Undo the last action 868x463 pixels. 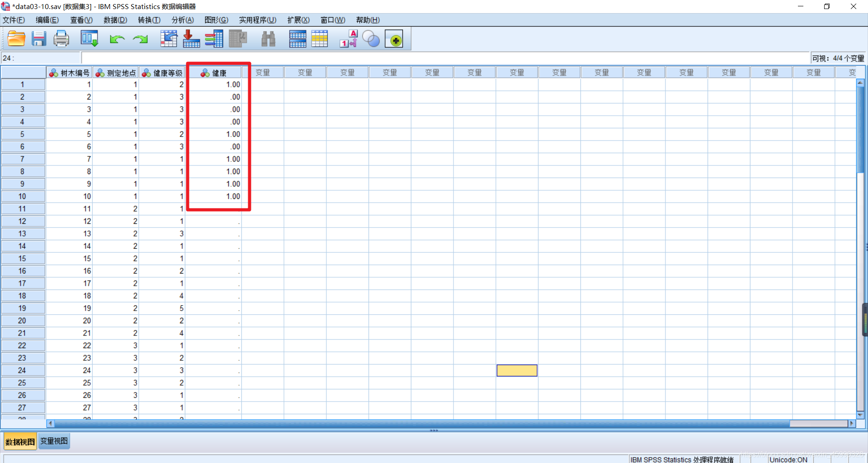[x=117, y=39]
